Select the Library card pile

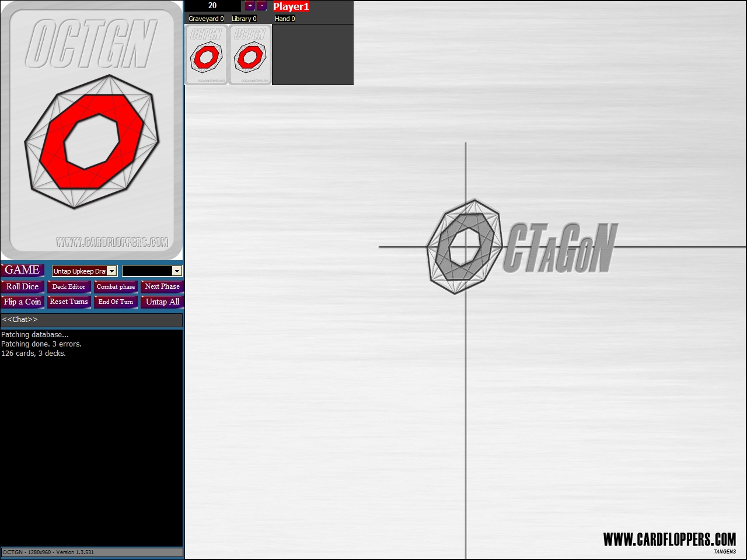pyautogui.click(x=250, y=55)
